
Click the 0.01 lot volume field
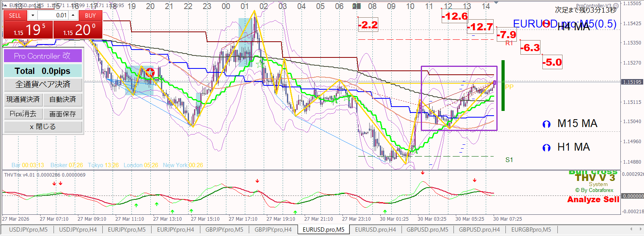53,15
